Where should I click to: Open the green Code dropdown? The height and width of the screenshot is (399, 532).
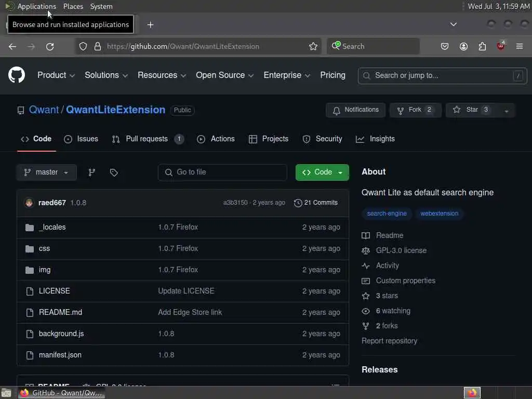point(322,172)
